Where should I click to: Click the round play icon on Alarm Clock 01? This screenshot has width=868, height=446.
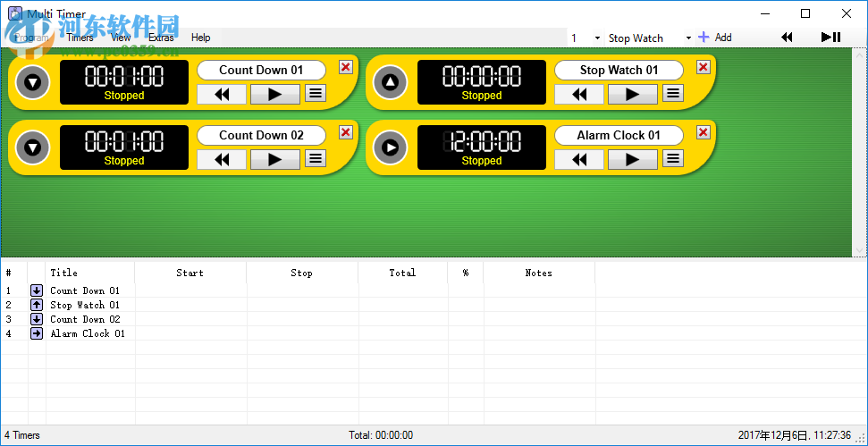pyautogui.click(x=391, y=147)
